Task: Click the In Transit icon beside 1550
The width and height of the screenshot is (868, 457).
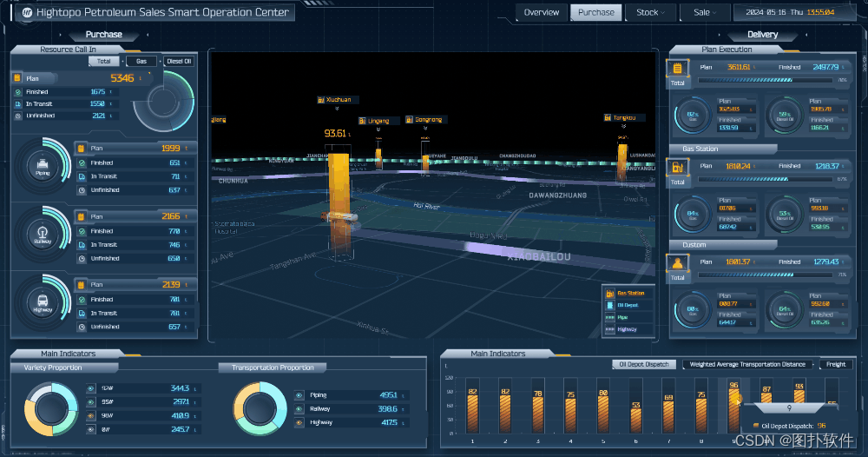Action: tap(17, 103)
